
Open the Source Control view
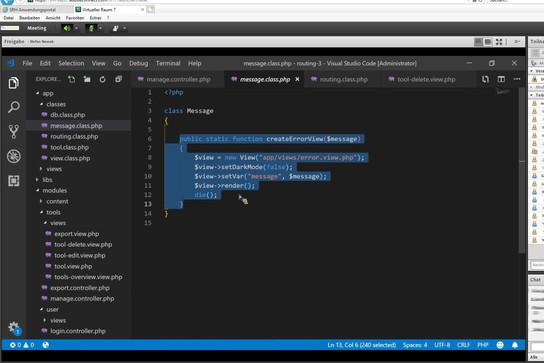[x=14, y=132]
